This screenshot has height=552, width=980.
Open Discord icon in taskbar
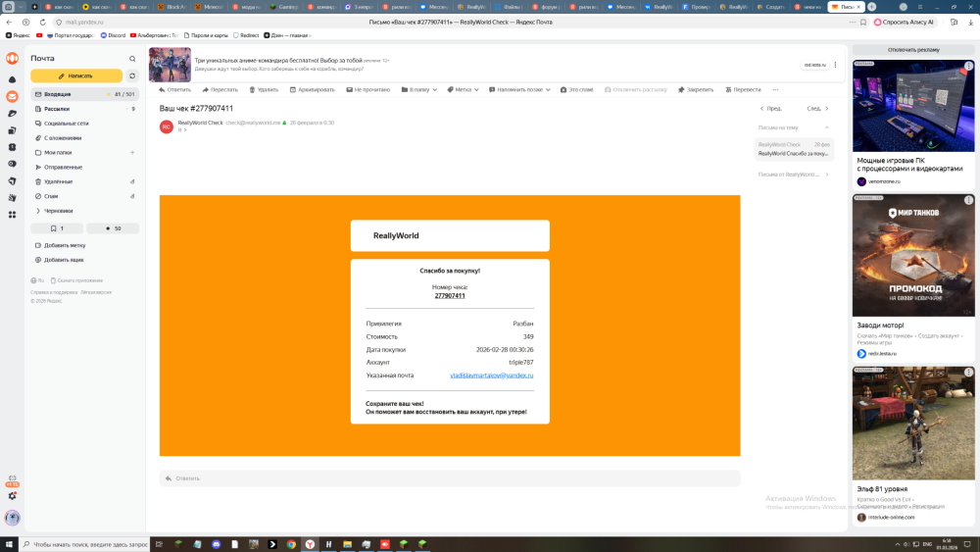(217, 544)
